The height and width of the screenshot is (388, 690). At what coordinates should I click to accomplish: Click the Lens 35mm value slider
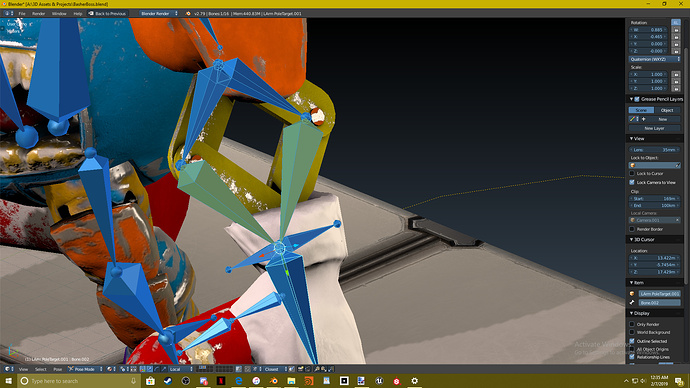click(x=655, y=150)
